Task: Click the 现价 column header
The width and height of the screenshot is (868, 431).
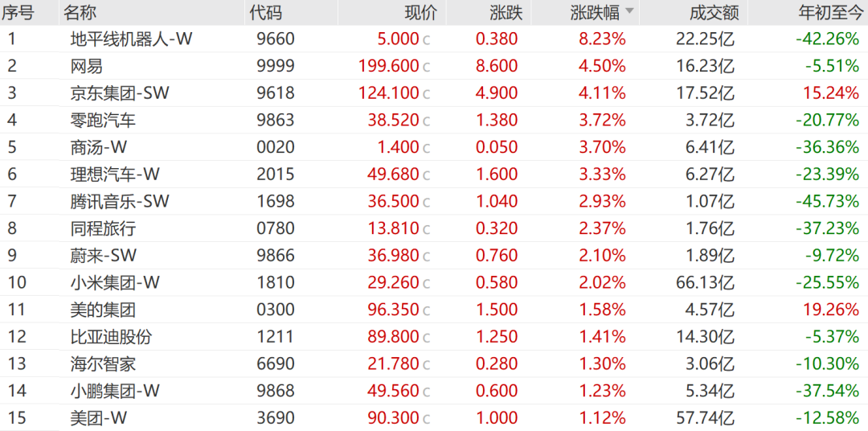Action: (x=420, y=12)
